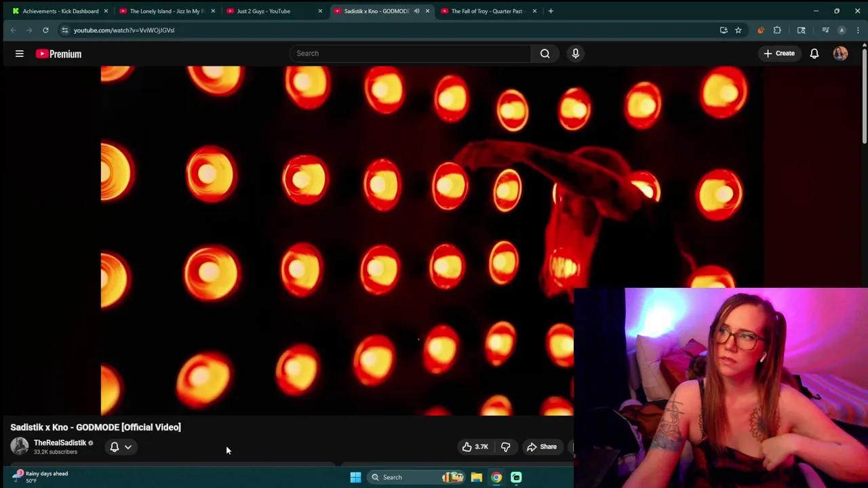
Task: Open TheRealSadistik channel name link
Action: tap(60, 443)
